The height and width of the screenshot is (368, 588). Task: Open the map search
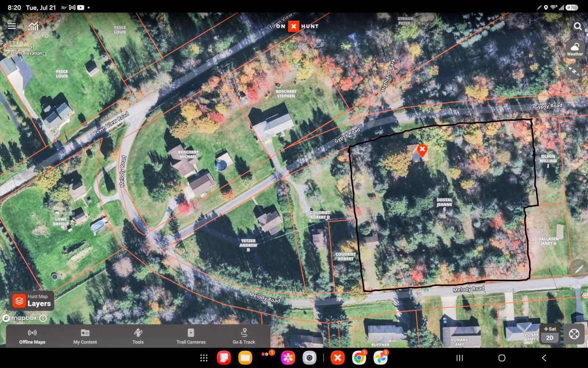(578, 26)
